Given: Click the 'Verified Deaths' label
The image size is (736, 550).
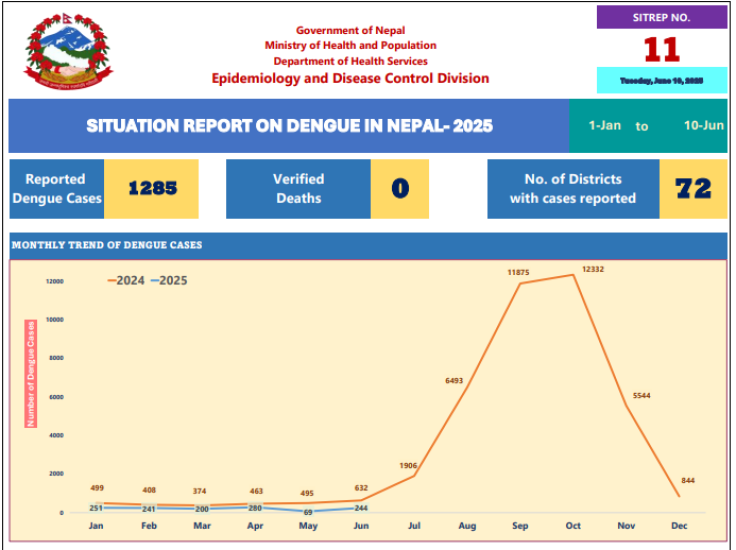Looking at the screenshot, I should coord(299,189).
